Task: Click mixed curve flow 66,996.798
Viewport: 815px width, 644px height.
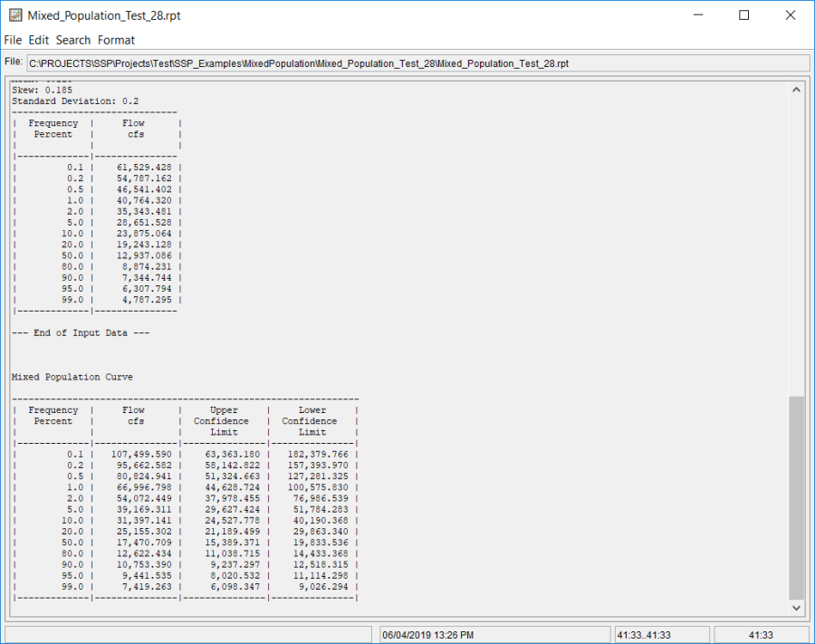Action: (x=144, y=487)
